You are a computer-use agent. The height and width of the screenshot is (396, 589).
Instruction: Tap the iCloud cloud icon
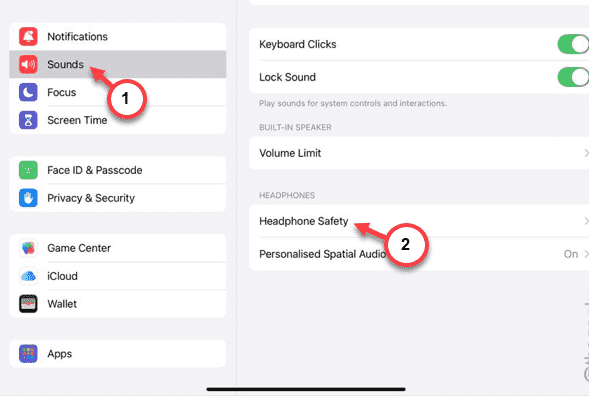point(28,276)
